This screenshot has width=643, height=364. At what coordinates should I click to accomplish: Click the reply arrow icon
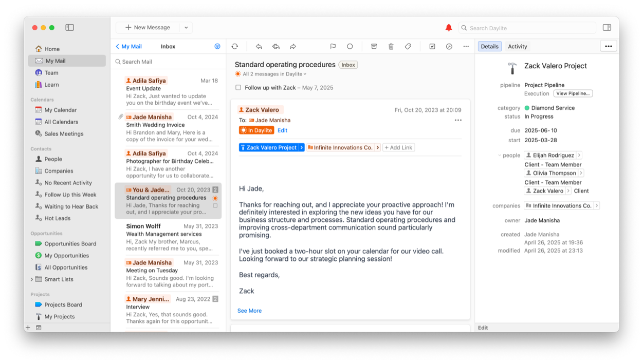[x=259, y=46]
